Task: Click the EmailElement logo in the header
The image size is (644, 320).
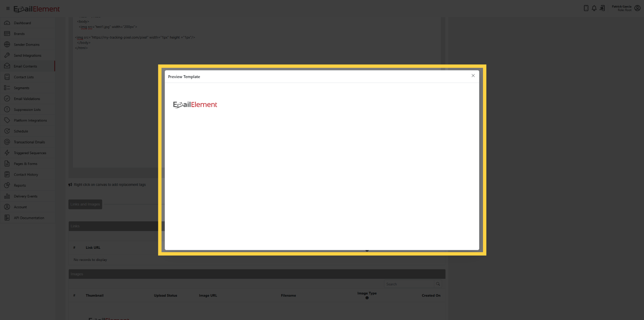Action: [37, 9]
